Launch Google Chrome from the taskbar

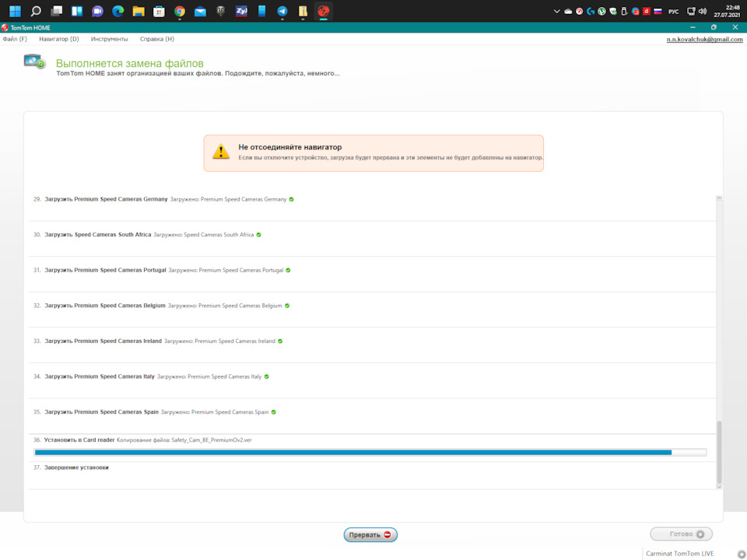point(180,11)
